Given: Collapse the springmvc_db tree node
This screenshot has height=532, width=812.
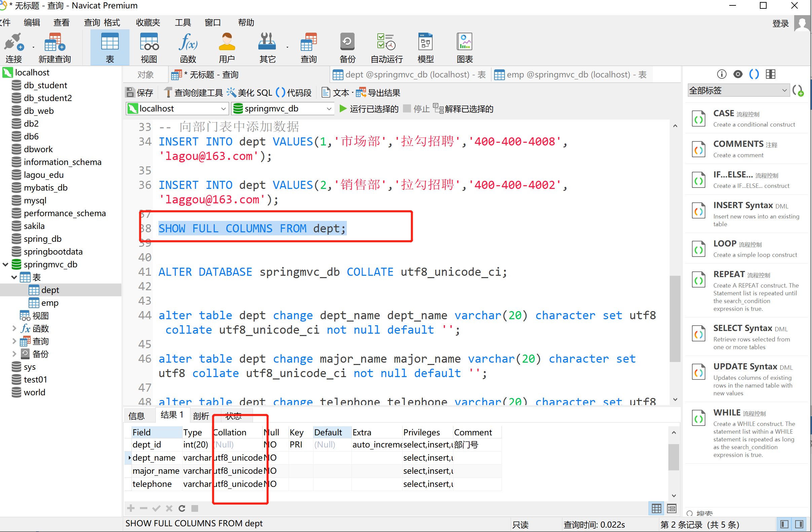Looking at the screenshot, I should (x=5, y=264).
